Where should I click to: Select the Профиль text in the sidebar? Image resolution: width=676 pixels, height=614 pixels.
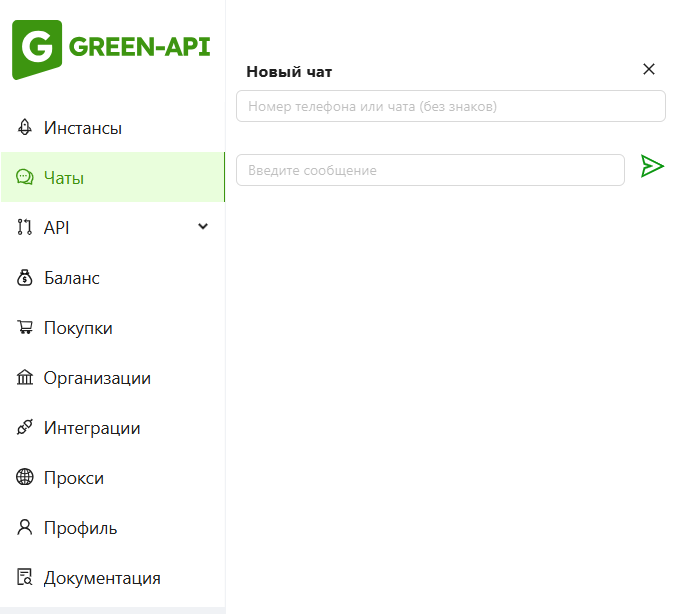coord(80,528)
